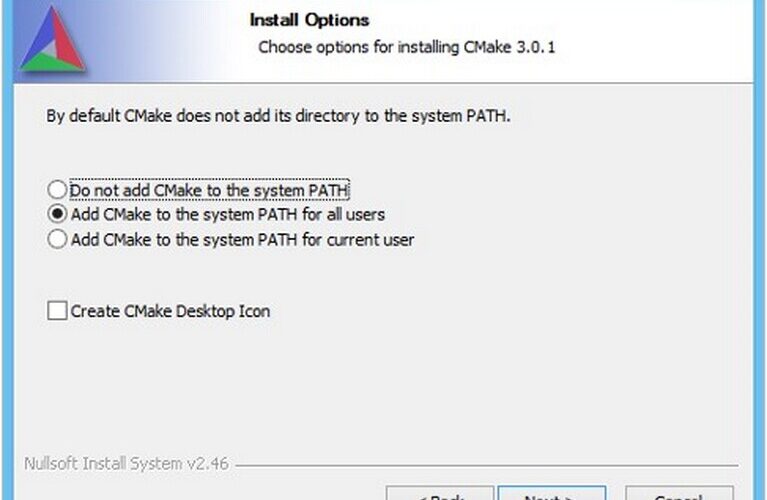Continue with the Next button
This screenshot has height=500, width=767.
552,493
